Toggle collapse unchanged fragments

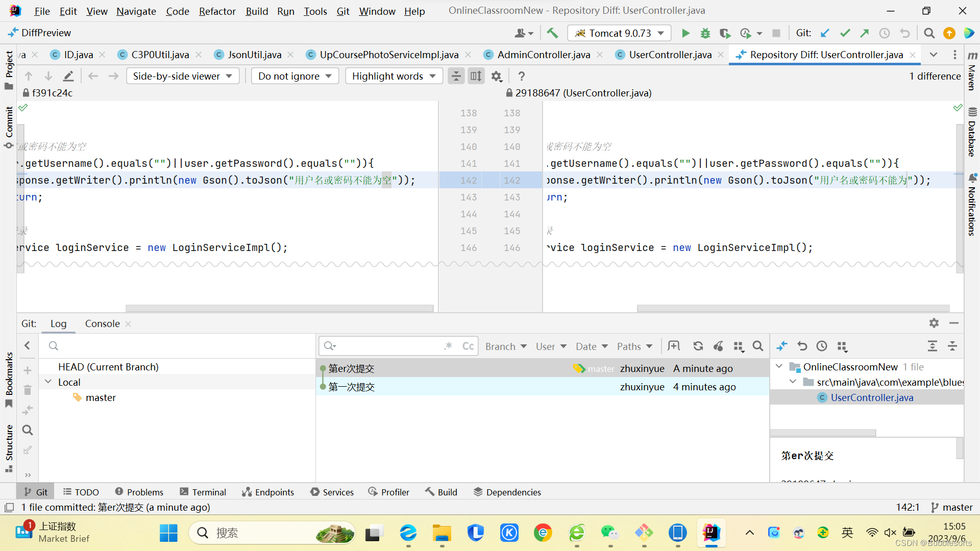pos(456,77)
